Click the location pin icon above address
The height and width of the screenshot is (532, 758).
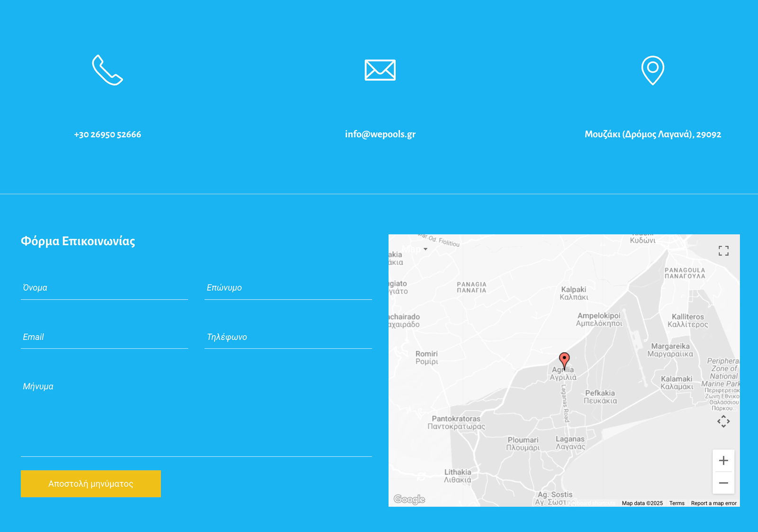pyautogui.click(x=652, y=70)
